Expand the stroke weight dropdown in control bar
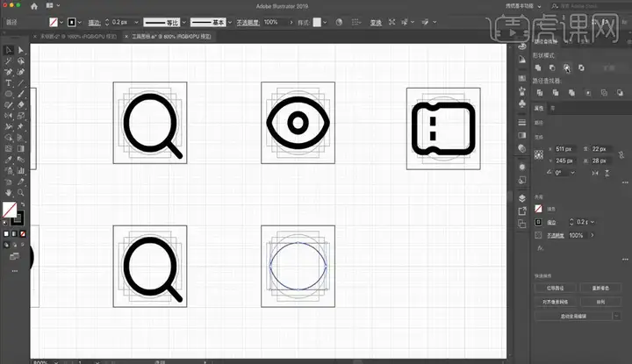The width and height of the screenshot is (632, 364). (x=136, y=22)
